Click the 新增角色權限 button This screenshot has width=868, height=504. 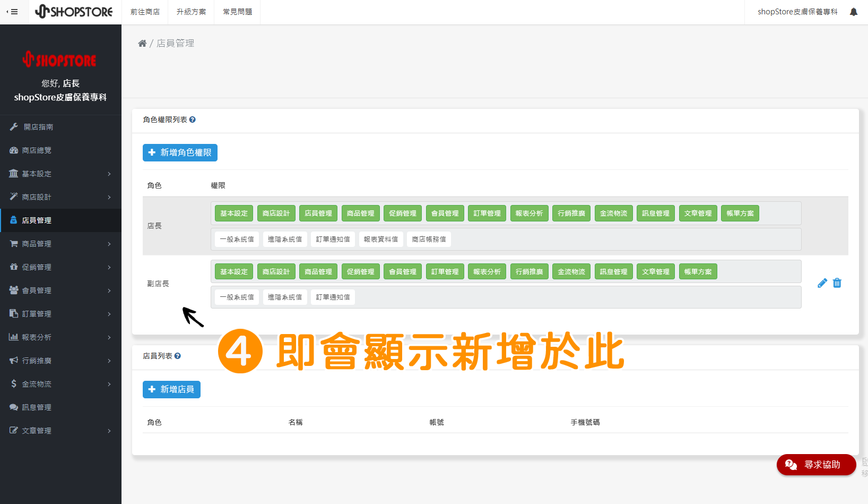click(x=180, y=152)
